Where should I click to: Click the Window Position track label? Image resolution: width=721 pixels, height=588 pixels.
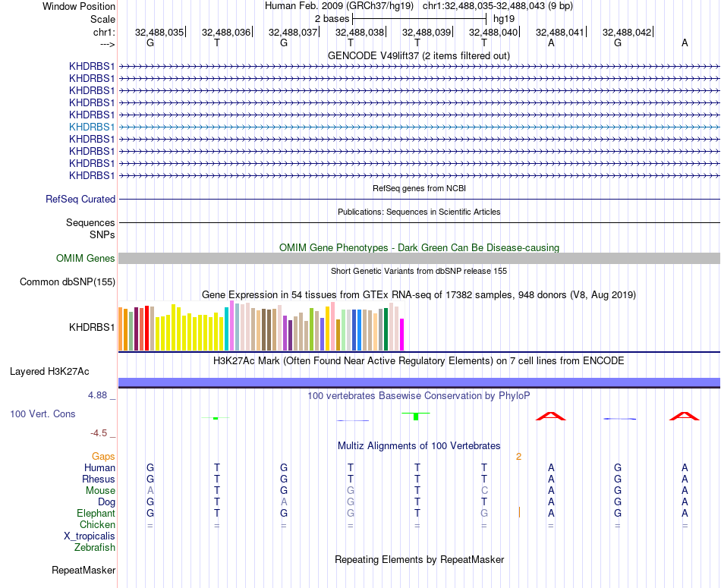[79, 6]
